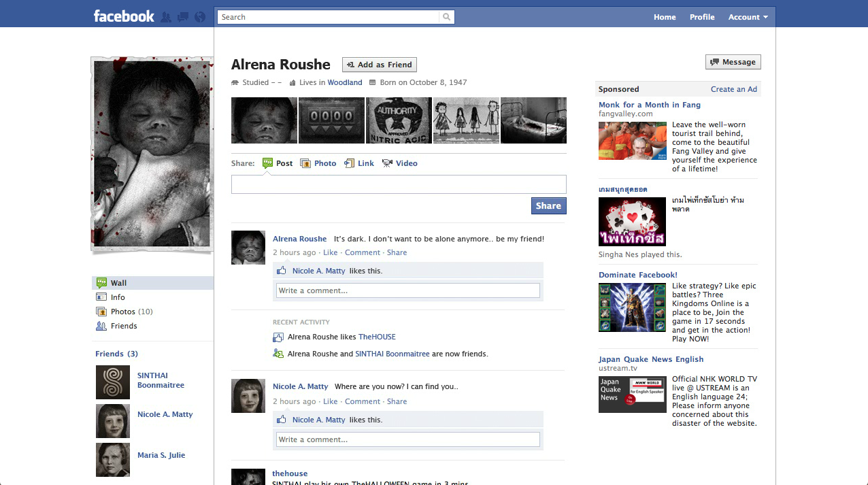Open notifications globe icon
The width and height of the screenshot is (868, 485).
tap(200, 17)
